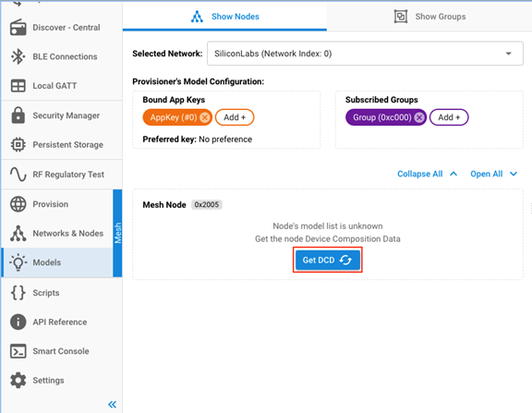Click the Get DCD button

pyautogui.click(x=328, y=260)
